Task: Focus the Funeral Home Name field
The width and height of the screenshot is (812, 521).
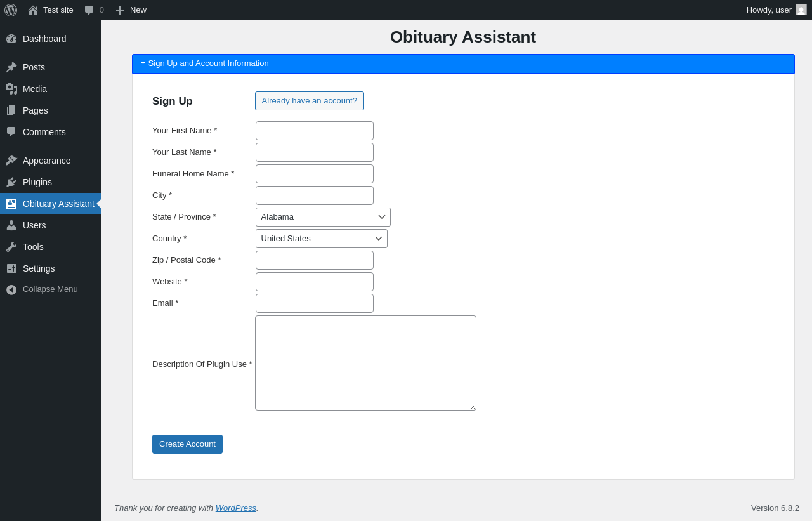Action: [315, 174]
